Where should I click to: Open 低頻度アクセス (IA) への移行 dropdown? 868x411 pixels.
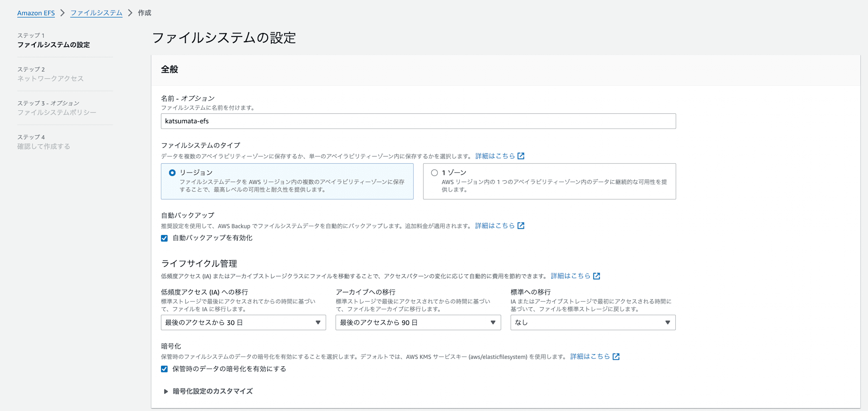243,322
